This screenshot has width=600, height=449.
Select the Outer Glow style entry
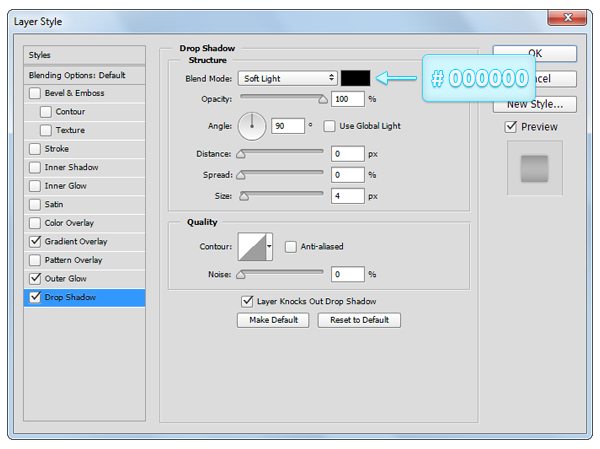pos(66,278)
